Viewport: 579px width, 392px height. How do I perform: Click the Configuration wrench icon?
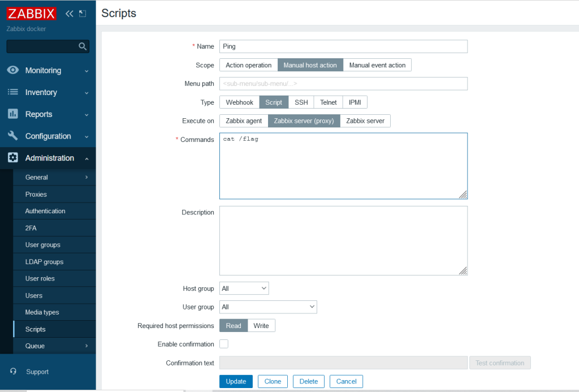pos(13,136)
